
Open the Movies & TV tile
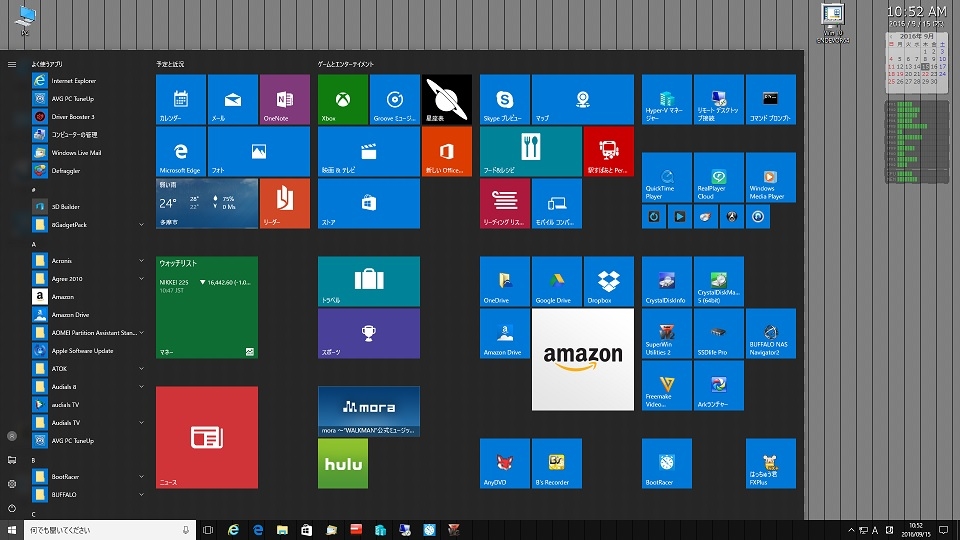[x=369, y=151]
